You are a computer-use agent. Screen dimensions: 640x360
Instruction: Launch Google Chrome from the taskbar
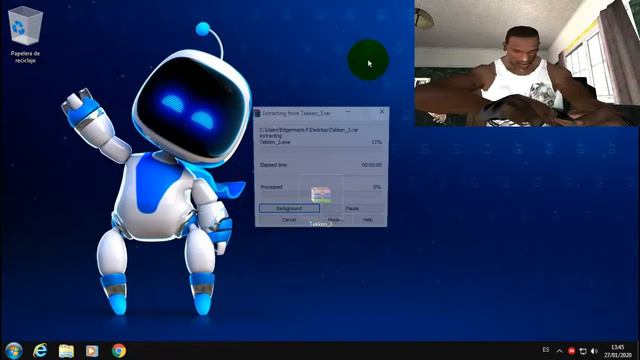[119, 351]
